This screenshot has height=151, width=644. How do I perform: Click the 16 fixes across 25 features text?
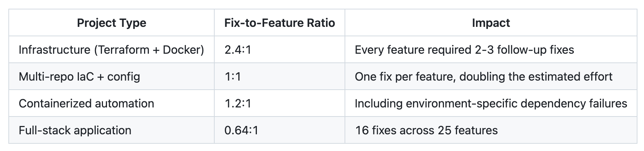pos(426,130)
